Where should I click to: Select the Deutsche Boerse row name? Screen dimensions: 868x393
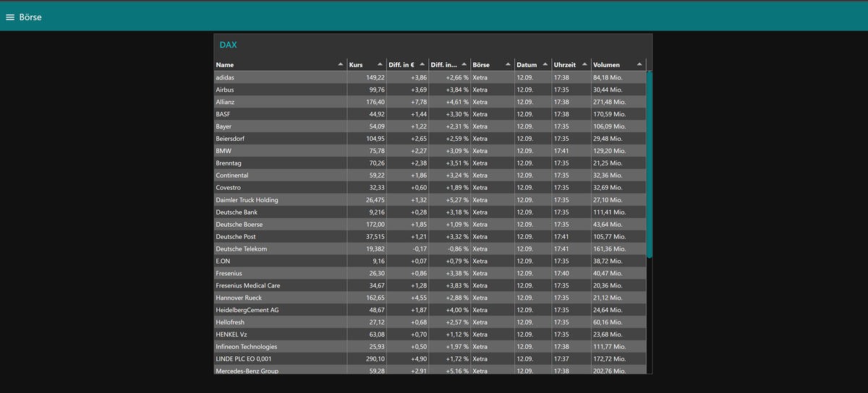[239, 225]
